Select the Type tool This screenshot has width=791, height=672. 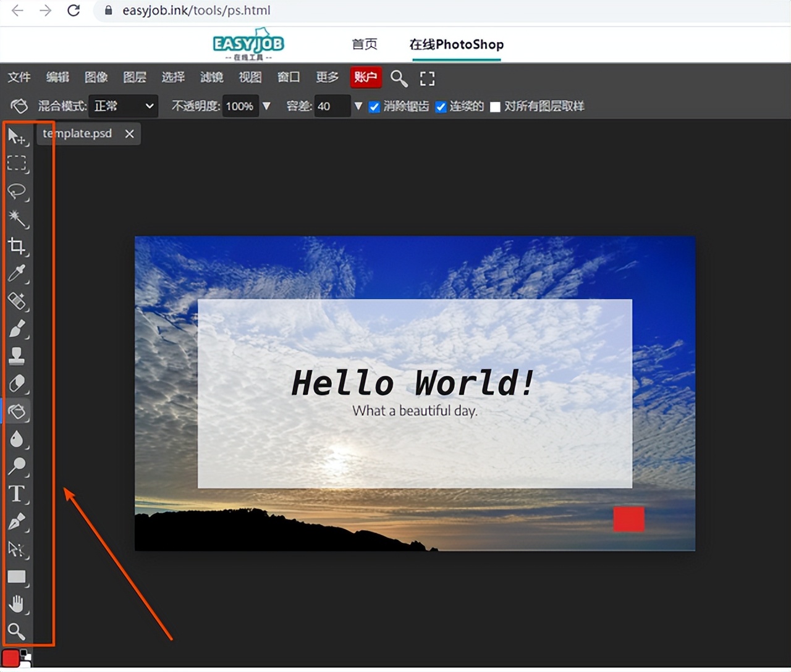click(17, 493)
